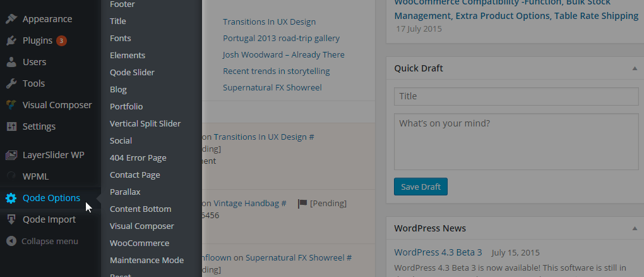Collapse the WordPress News panel arrow
Image resolution: width=644 pixels, height=277 pixels.
click(x=635, y=228)
